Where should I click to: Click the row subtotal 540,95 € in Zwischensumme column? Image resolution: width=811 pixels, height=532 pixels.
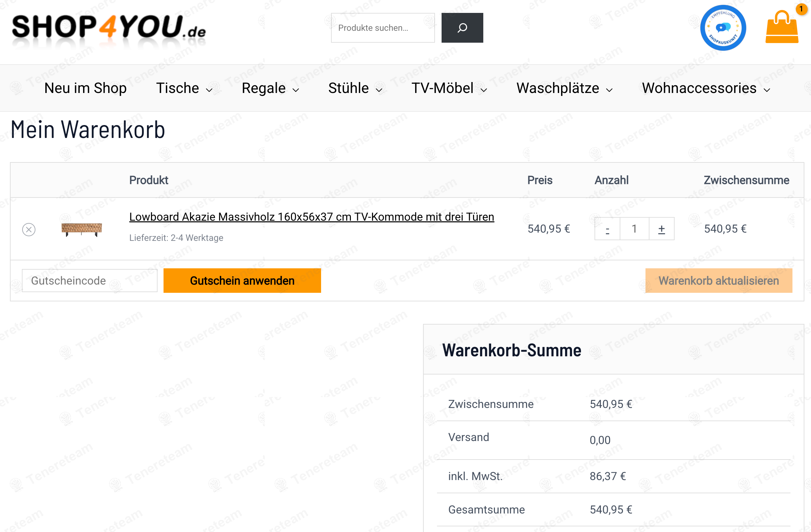click(x=725, y=229)
